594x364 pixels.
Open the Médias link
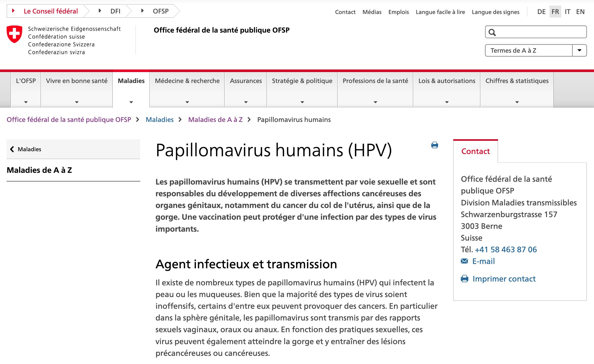pyautogui.click(x=372, y=12)
